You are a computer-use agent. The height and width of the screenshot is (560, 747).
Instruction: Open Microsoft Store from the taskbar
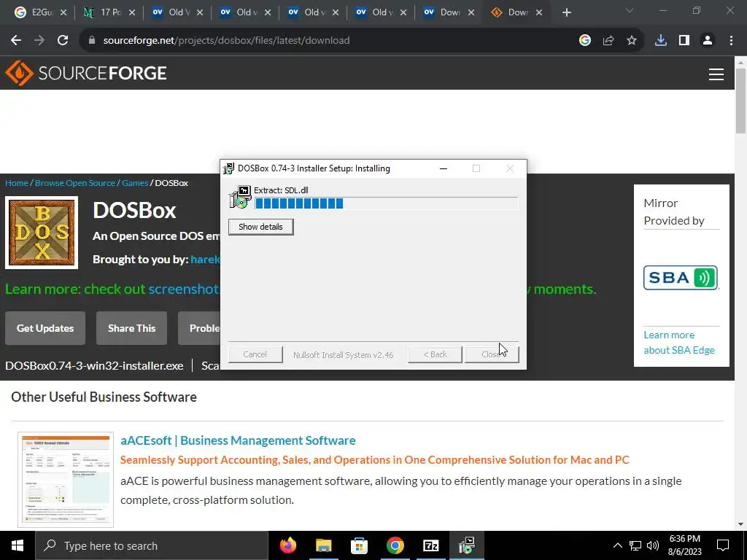coord(359,545)
